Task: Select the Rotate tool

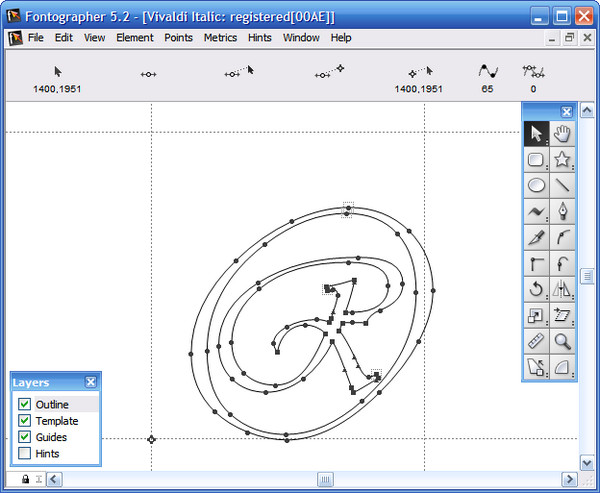Action: tap(536, 290)
